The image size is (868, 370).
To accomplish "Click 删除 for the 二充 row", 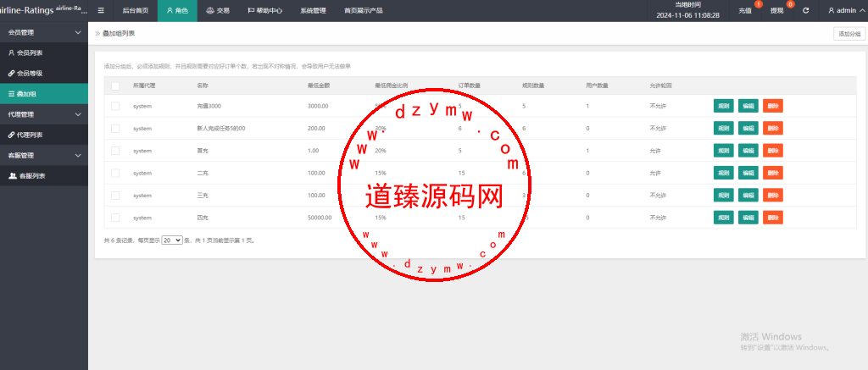I will 773,173.
